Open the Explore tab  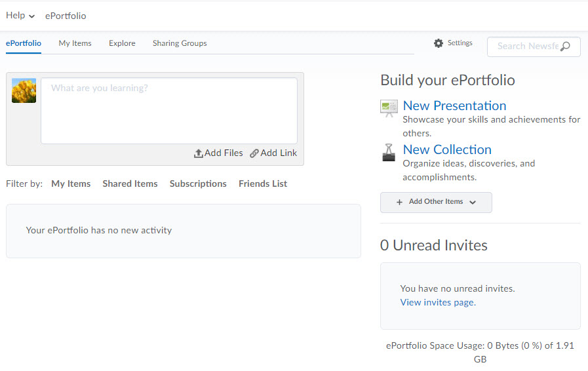(122, 43)
